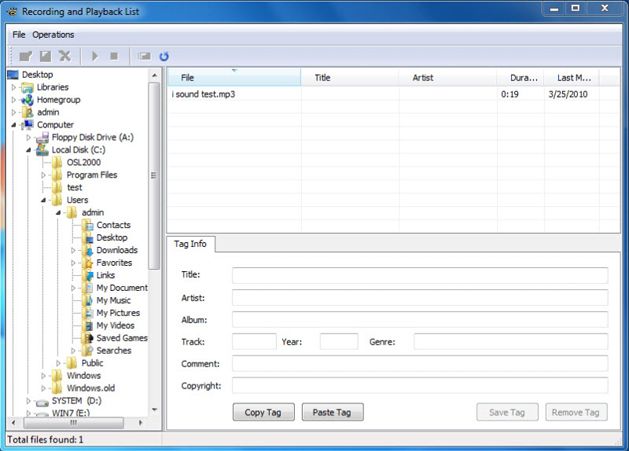Sort by the Artist column header
The image size is (629, 451).
click(x=448, y=78)
